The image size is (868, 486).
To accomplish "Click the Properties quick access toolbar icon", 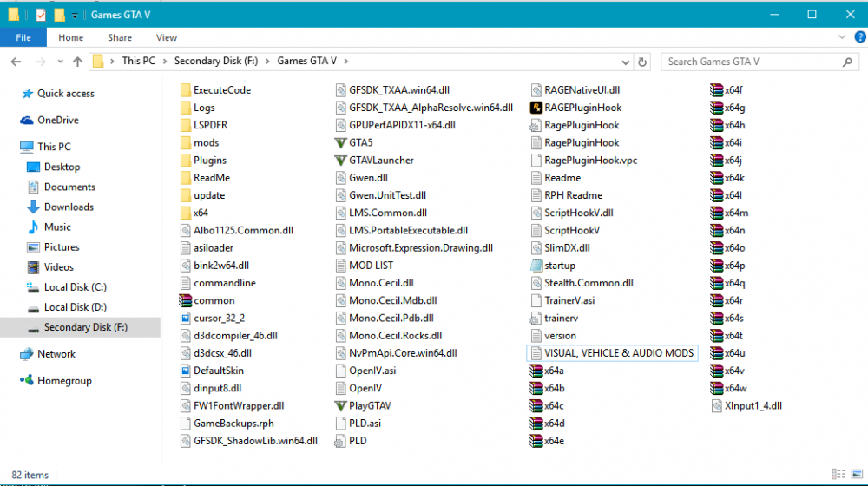I will pos(41,15).
